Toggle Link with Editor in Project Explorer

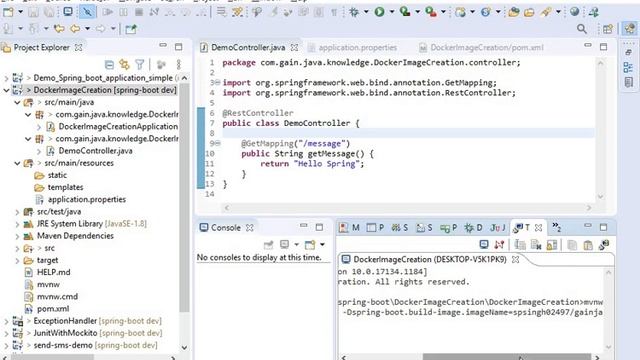pyautogui.click(x=124, y=64)
